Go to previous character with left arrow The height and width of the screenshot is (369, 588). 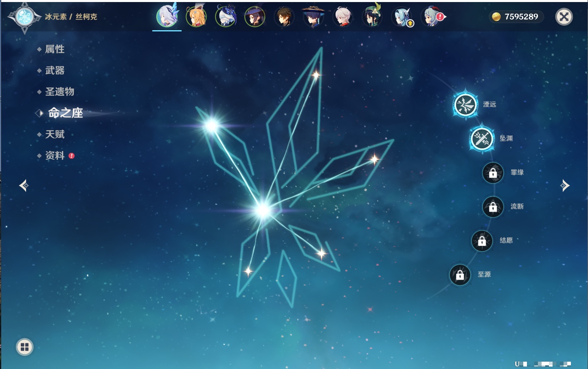[x=24, y=186]
